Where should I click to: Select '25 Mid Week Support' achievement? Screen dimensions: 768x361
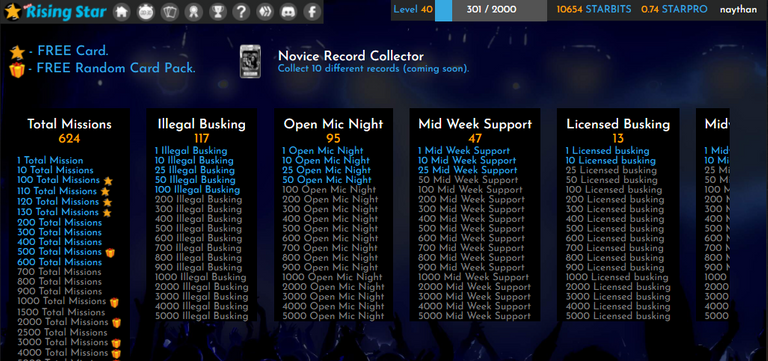467,170
